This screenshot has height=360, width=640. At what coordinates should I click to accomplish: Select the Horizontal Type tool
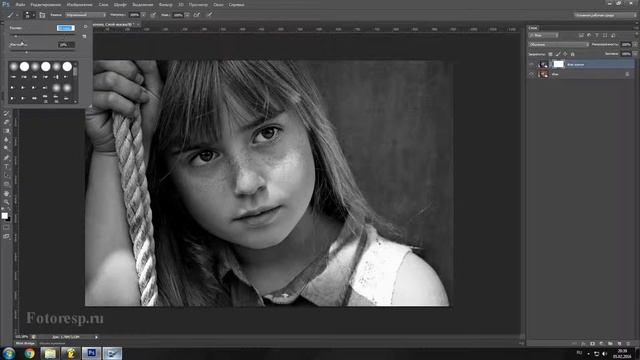pos(6,167)
